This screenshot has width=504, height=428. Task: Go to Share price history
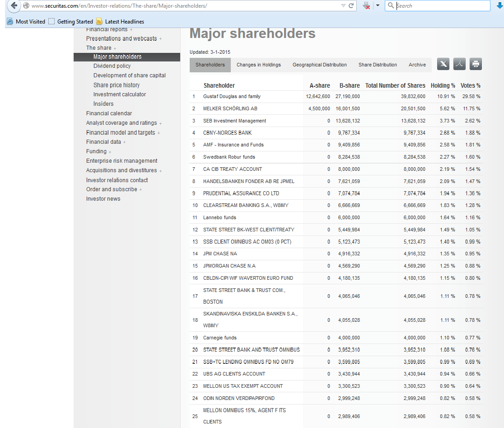tap(117, 85)
